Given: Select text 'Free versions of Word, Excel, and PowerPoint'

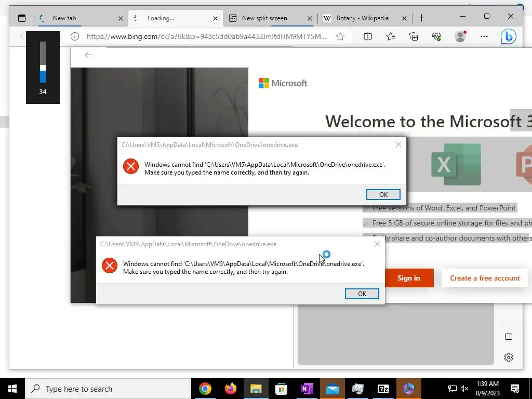Looking at the screenshot, I should [444, 208].
